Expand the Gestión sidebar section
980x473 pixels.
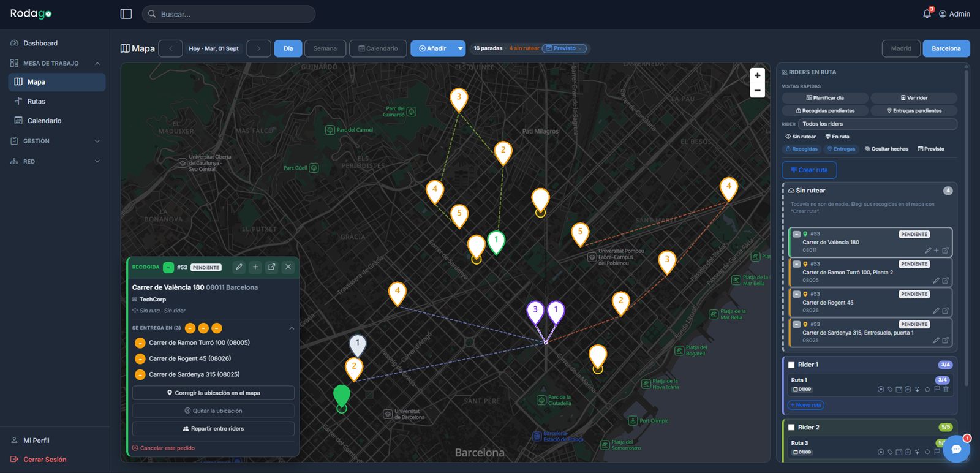pyautogui.click(x=55, y=141)
